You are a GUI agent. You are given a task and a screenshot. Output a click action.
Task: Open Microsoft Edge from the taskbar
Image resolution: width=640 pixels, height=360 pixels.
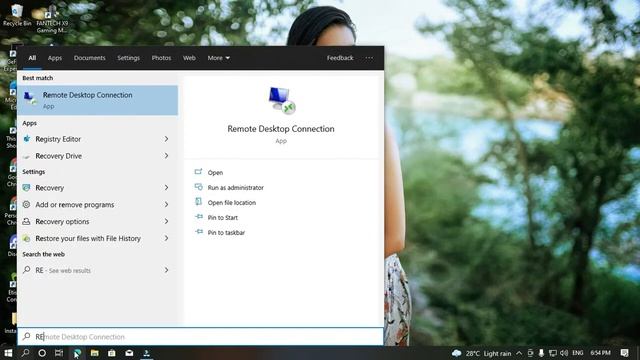77,353
